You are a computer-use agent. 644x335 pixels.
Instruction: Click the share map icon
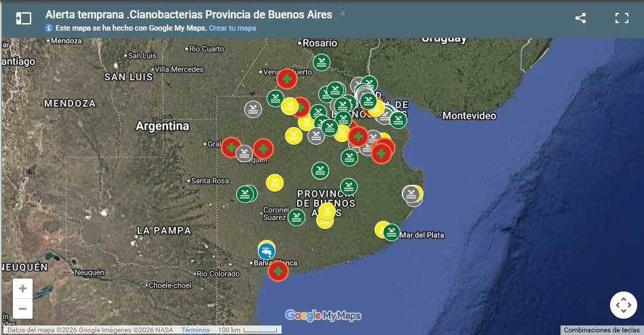(580, 18)
